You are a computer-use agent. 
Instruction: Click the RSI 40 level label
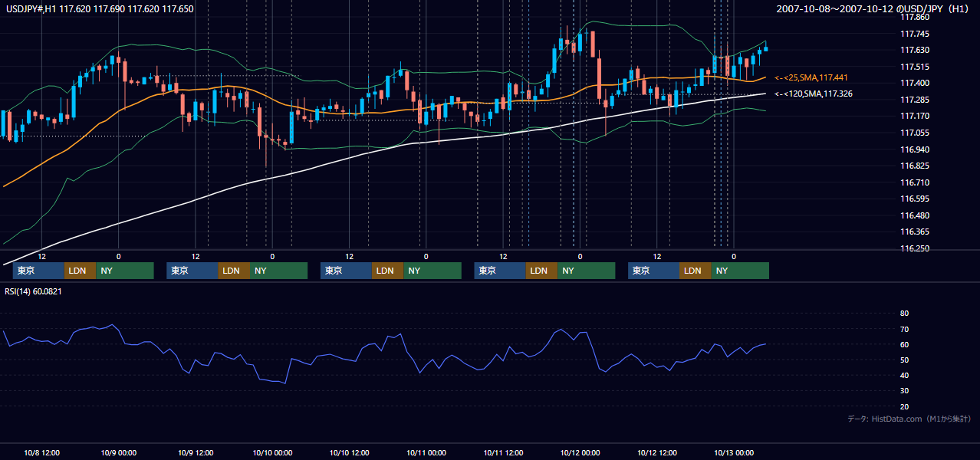[904, 375]
